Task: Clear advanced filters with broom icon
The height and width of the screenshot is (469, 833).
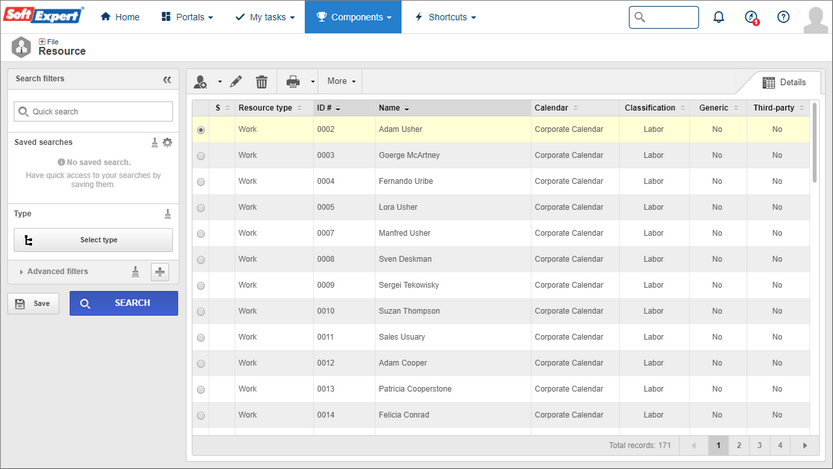Action: tap(135, 272)
